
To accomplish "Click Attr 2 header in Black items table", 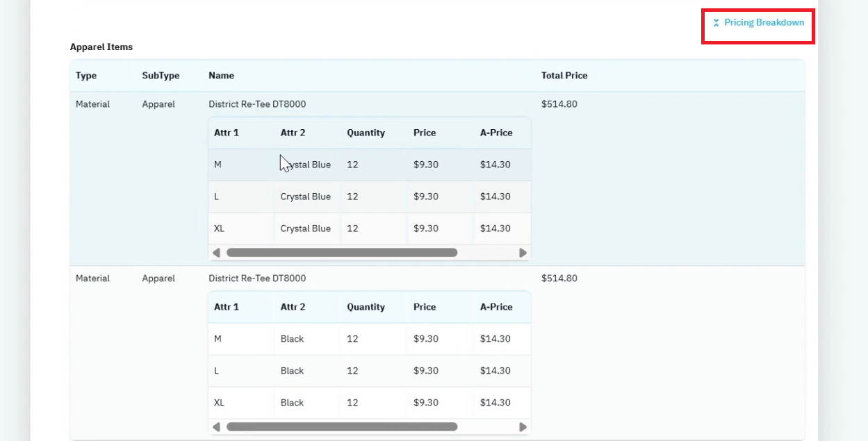I will [293, 307].
